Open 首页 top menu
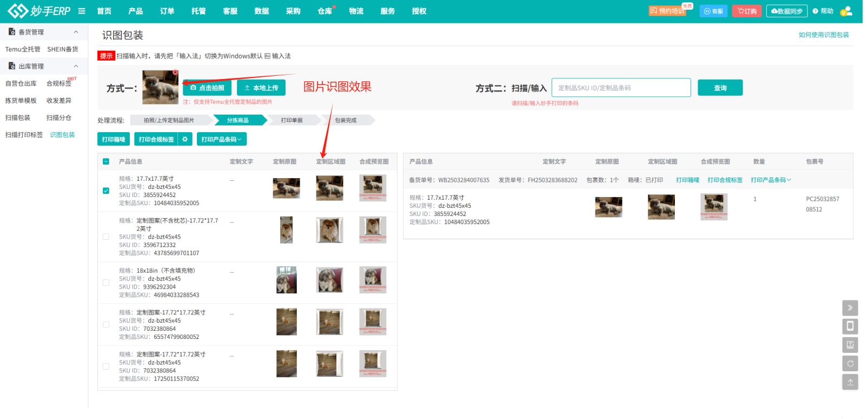868x419 pixels. (104, 11)
